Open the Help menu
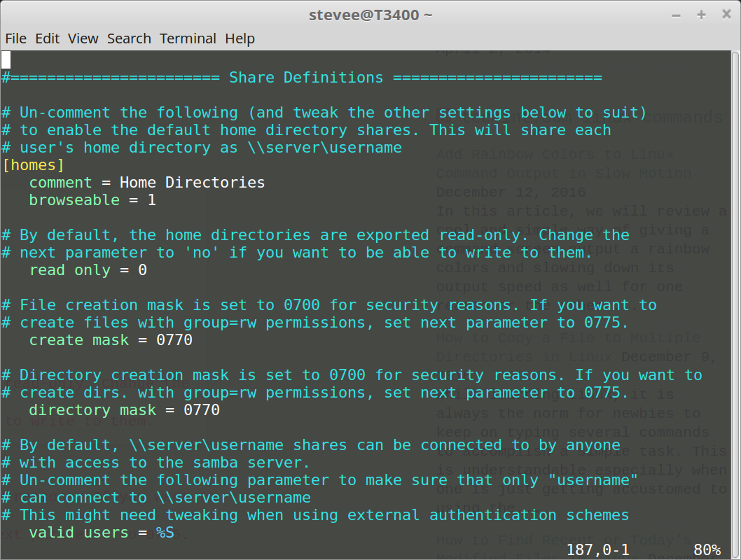Screen dimensions: 741x560 point(240,38)
